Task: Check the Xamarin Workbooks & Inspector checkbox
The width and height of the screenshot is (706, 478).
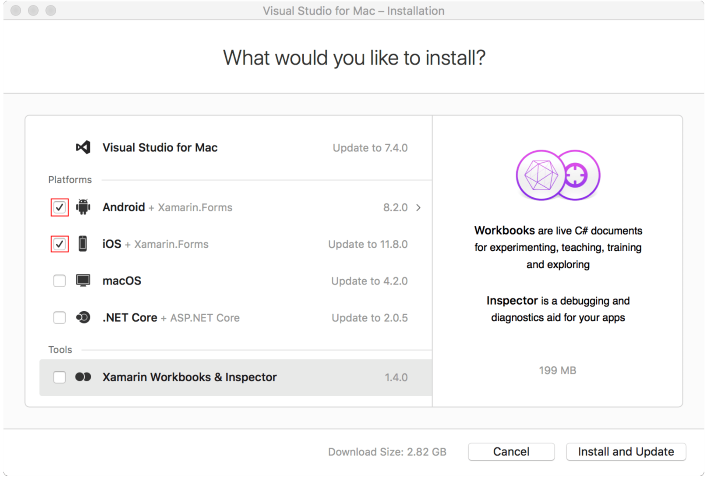Action: (x=59, y=377)
